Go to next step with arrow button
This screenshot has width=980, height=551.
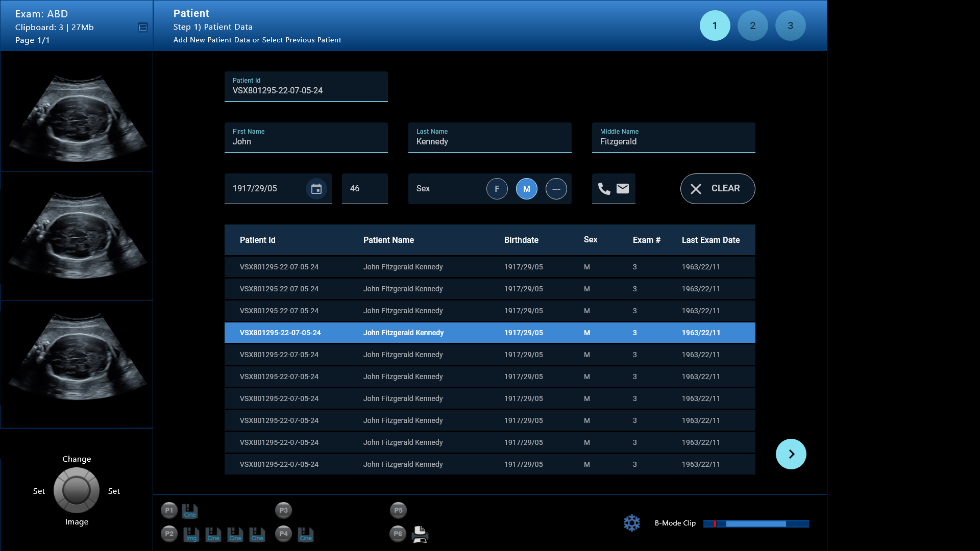(791, 454)
